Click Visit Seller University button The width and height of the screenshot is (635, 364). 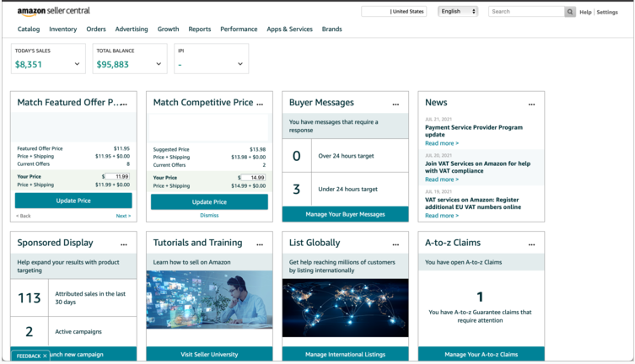(x=209, y=354)
